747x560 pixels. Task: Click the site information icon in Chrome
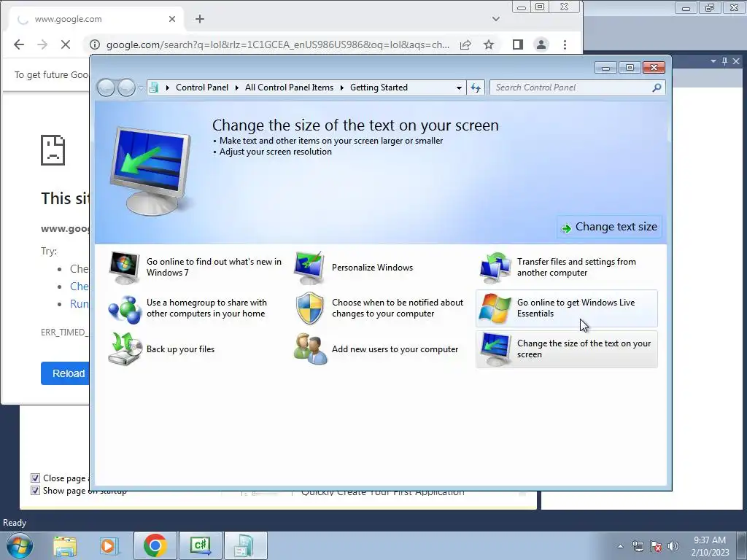coord(95,44)
